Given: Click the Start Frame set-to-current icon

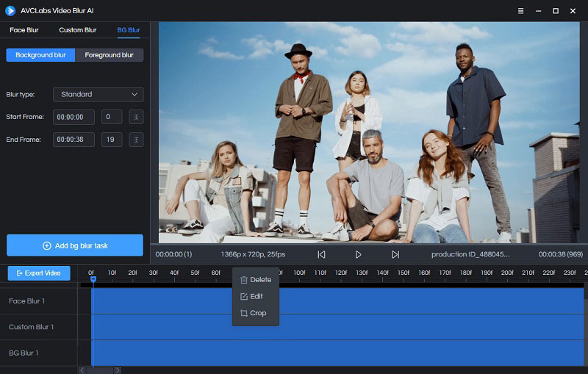Looking at the screenshot, I should point(136,117).
